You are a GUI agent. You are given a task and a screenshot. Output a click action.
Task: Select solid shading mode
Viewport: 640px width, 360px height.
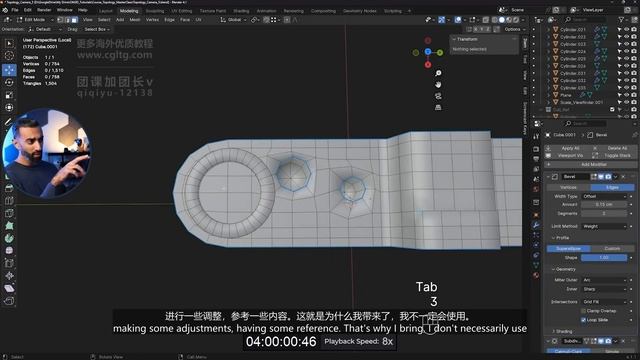(x=502, y=20)
